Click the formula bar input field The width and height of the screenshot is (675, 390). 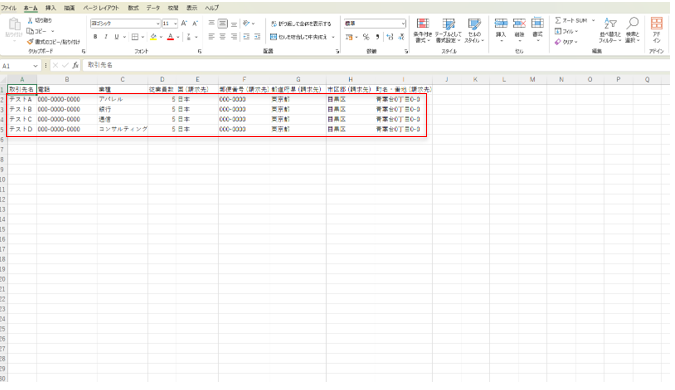(377, 65)
